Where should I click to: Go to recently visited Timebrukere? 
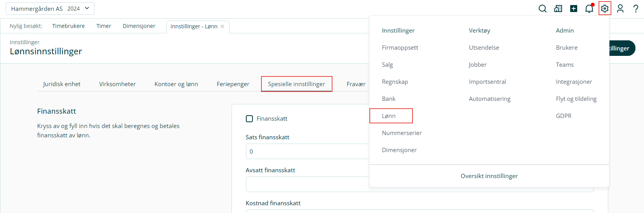coord(68,26)
